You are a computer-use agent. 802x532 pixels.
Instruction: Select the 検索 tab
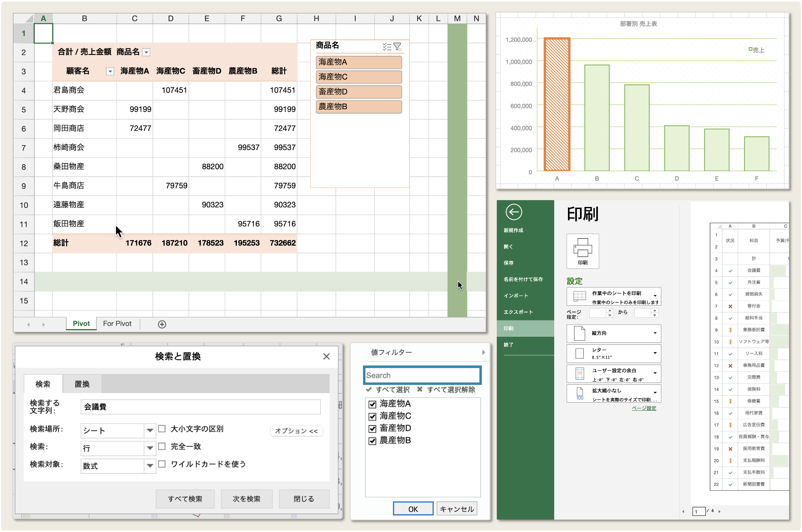43,384
